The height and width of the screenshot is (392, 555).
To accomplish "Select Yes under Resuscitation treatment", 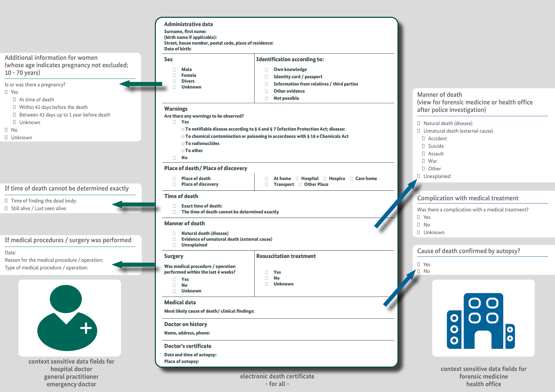I will 266,272.
